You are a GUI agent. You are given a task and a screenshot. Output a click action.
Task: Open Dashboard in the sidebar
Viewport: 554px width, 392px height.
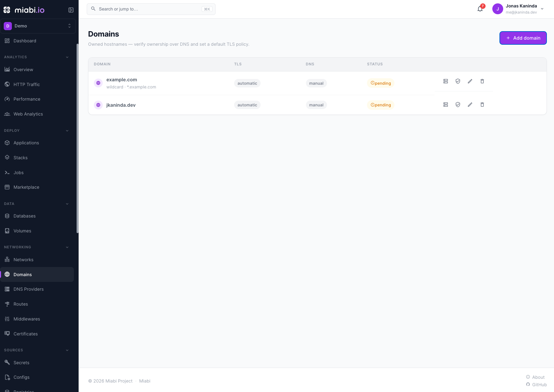[x=37, y=41]
